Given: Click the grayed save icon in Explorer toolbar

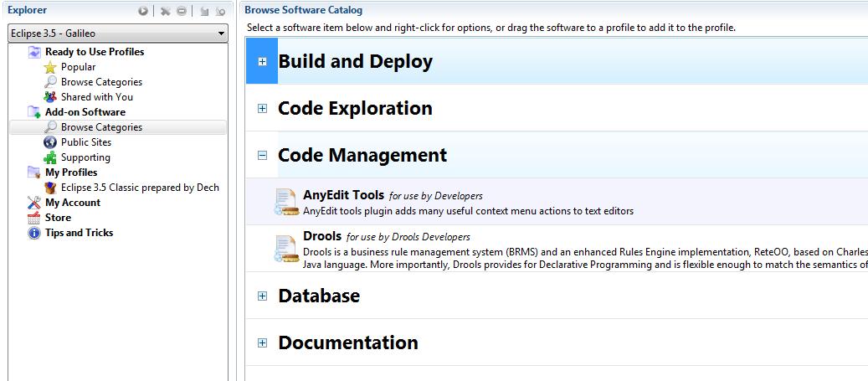Looking at the screenshot, I should click(204, 11).
